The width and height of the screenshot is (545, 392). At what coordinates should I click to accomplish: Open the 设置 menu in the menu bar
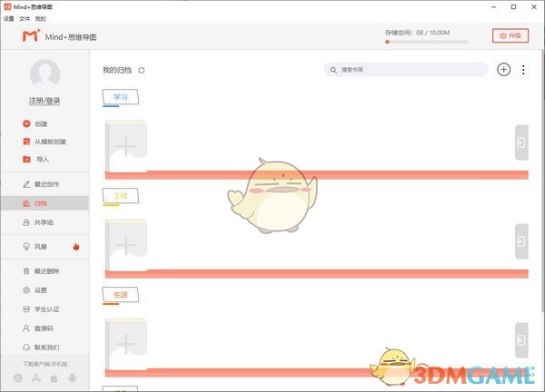(x=9, y=19)
